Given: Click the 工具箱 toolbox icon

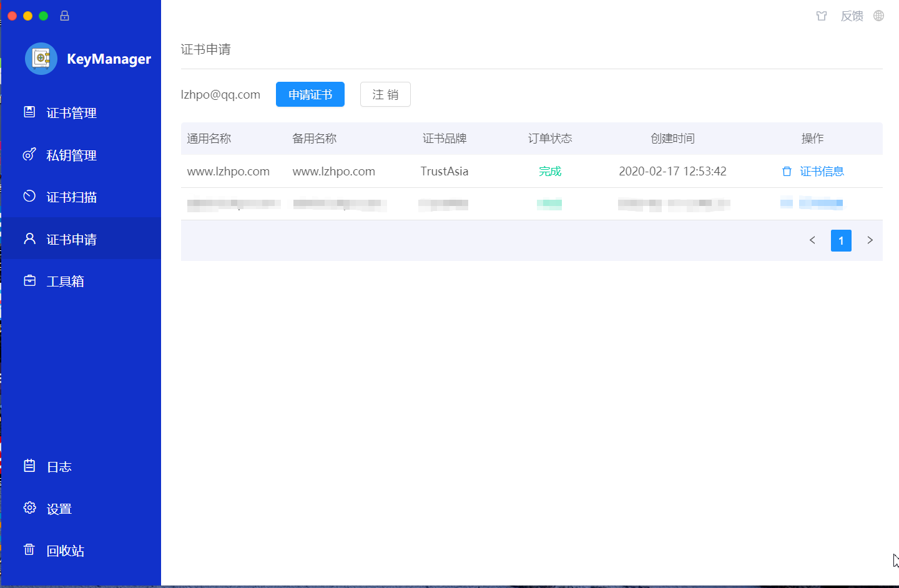Looking at the screenshot, I should [29, 281].
